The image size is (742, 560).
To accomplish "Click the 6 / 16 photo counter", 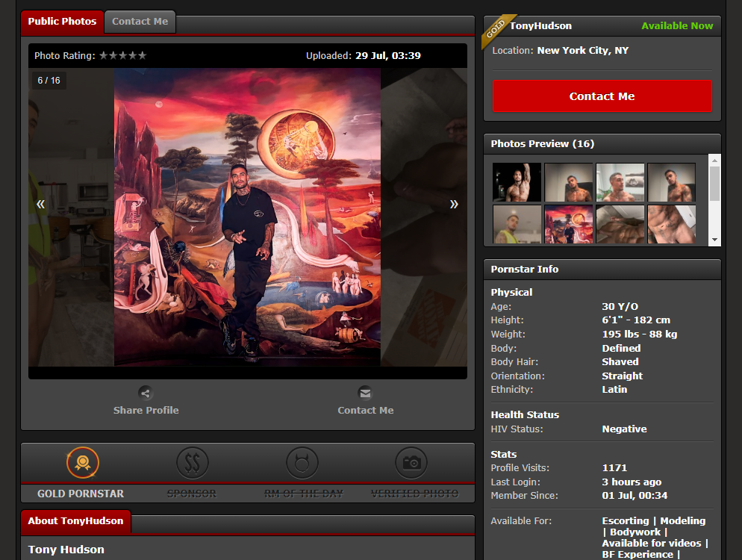I will (x=49, y=81).
